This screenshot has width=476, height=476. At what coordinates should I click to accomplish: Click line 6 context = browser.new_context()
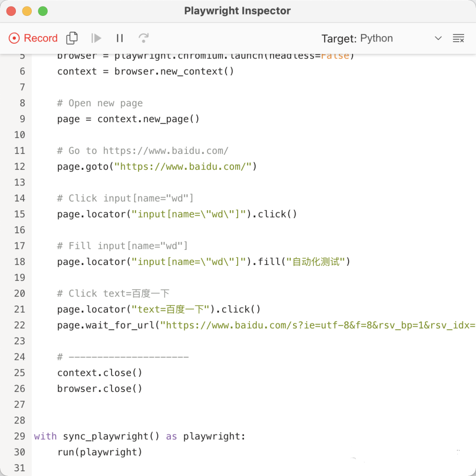[x=145, y=71]
